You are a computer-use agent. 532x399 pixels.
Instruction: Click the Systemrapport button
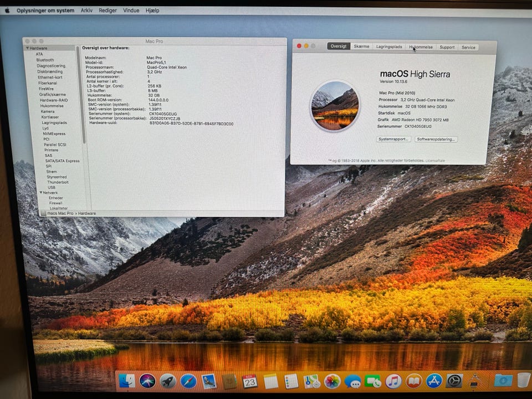click(x=393, y=139)
